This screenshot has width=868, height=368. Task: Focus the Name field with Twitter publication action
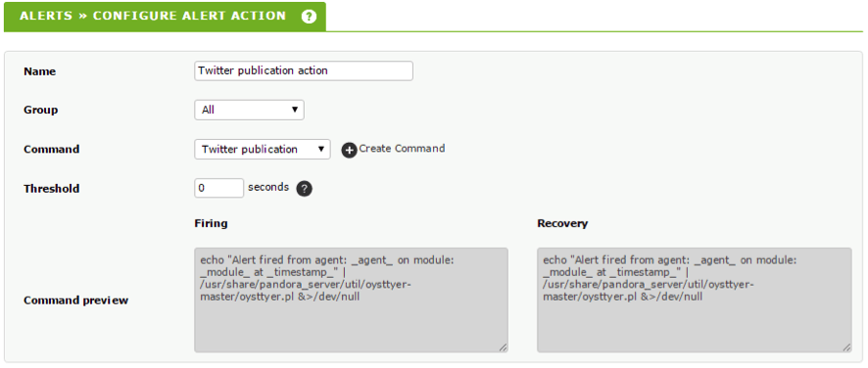point(304,70)
